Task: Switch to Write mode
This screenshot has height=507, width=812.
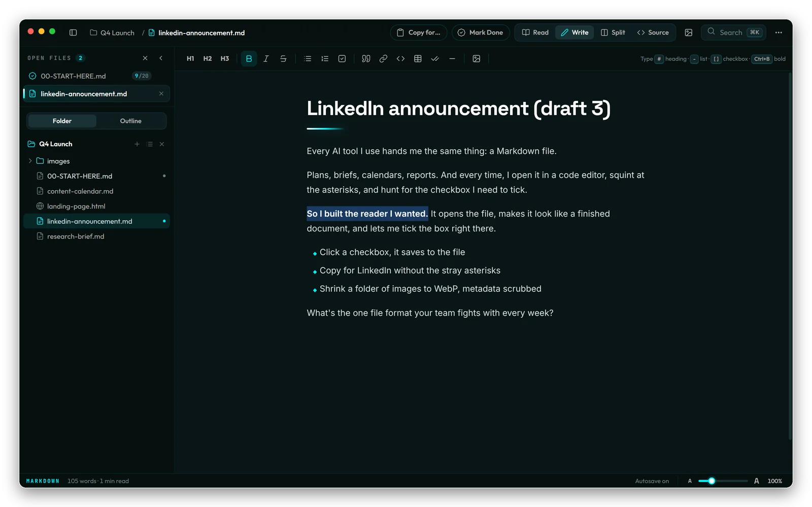Action: (x=574, y=32)
